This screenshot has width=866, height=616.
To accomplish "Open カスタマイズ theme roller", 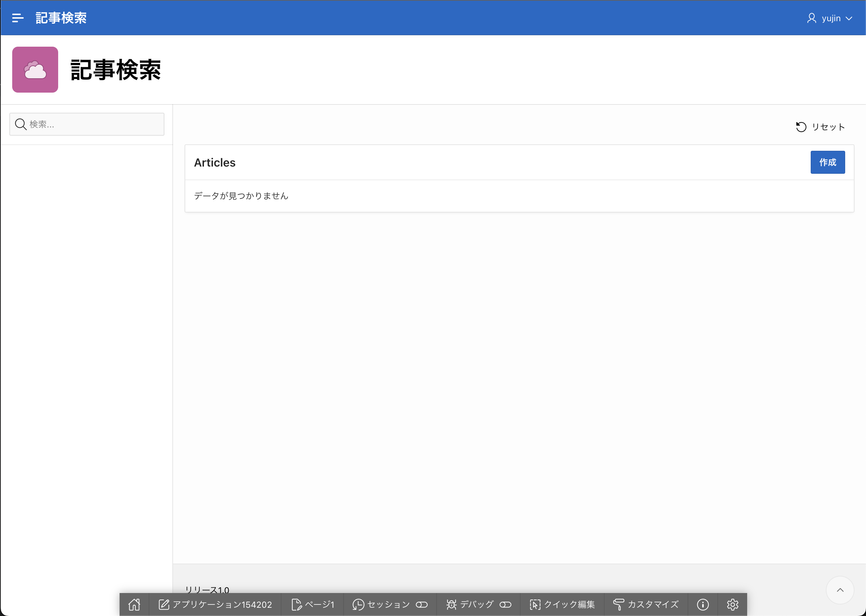I will (x=646, y=604).
